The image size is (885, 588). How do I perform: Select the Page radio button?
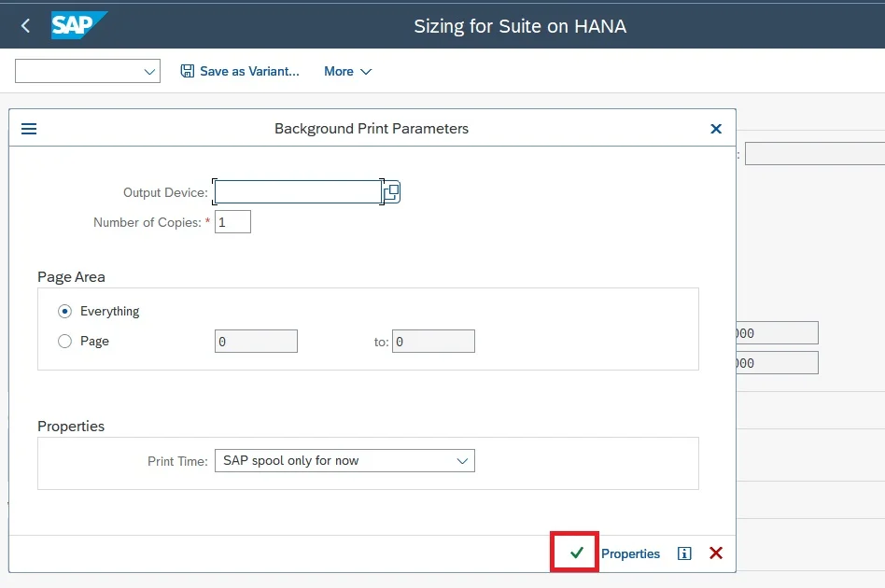(65, 341)
